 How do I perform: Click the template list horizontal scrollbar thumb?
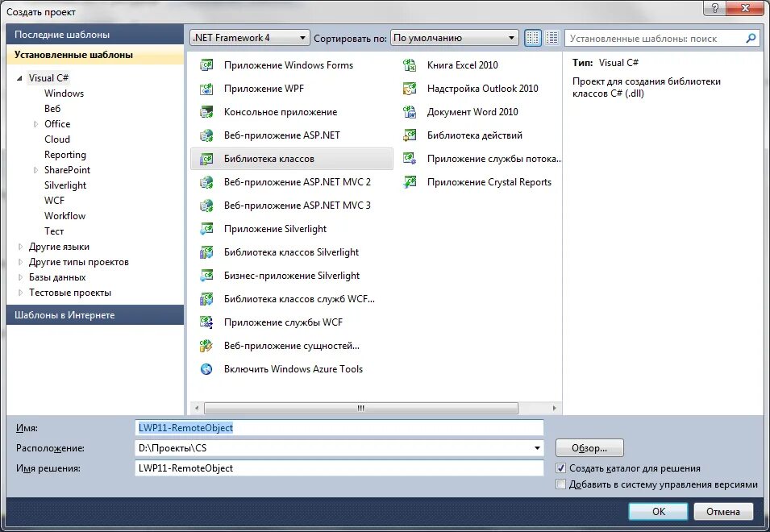pos(361,409)
